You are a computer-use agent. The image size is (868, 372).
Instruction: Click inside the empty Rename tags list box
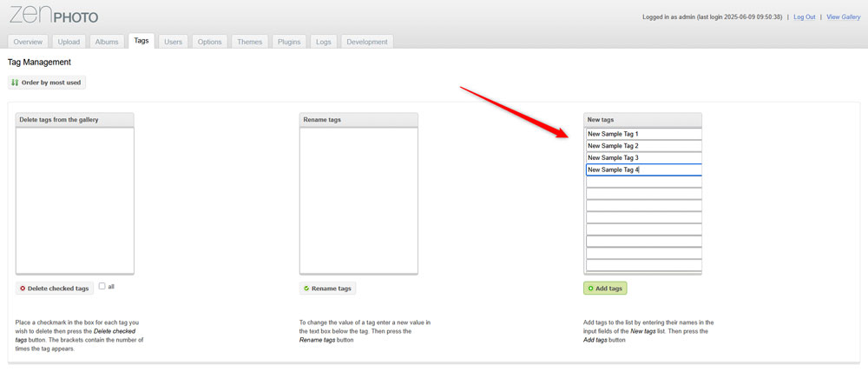click(x=358, y=200)
